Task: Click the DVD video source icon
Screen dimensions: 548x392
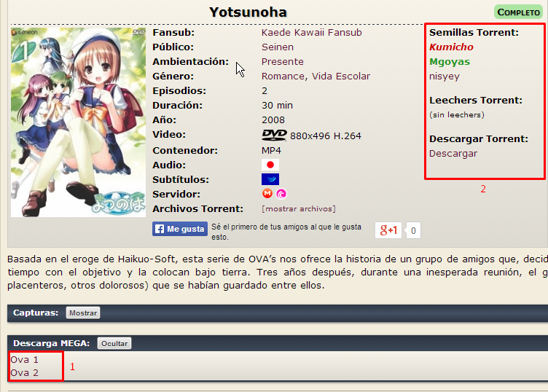Action: pyautogui.click(x=274, y=135)
